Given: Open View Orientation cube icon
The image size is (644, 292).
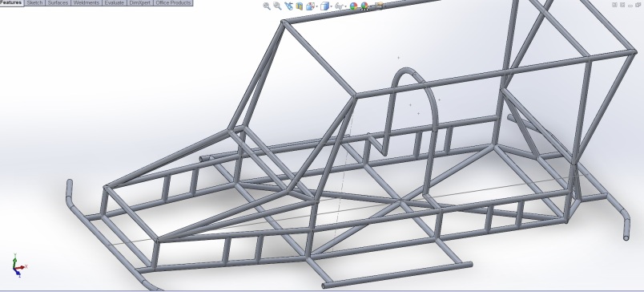Looking at the screenshot, I should coord(311,6).
